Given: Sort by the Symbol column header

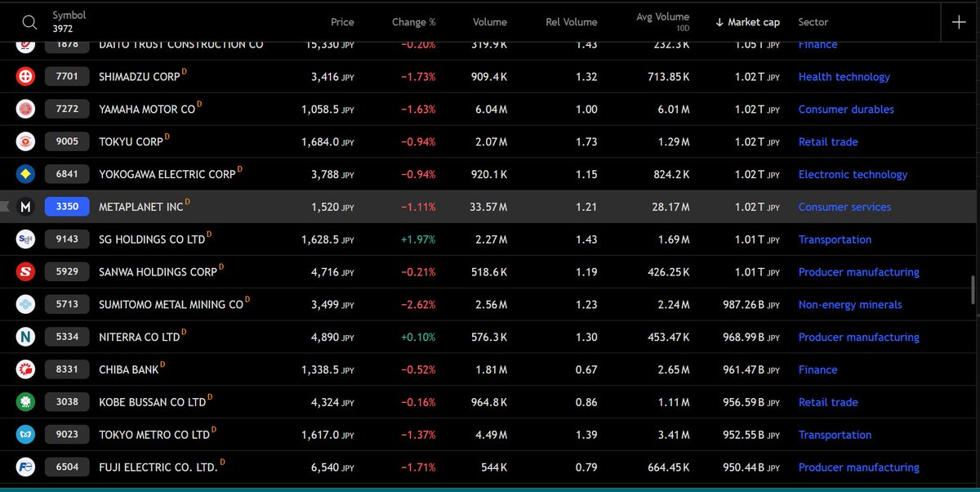Looking at the screenshot, I should click(x=69, y=16).
